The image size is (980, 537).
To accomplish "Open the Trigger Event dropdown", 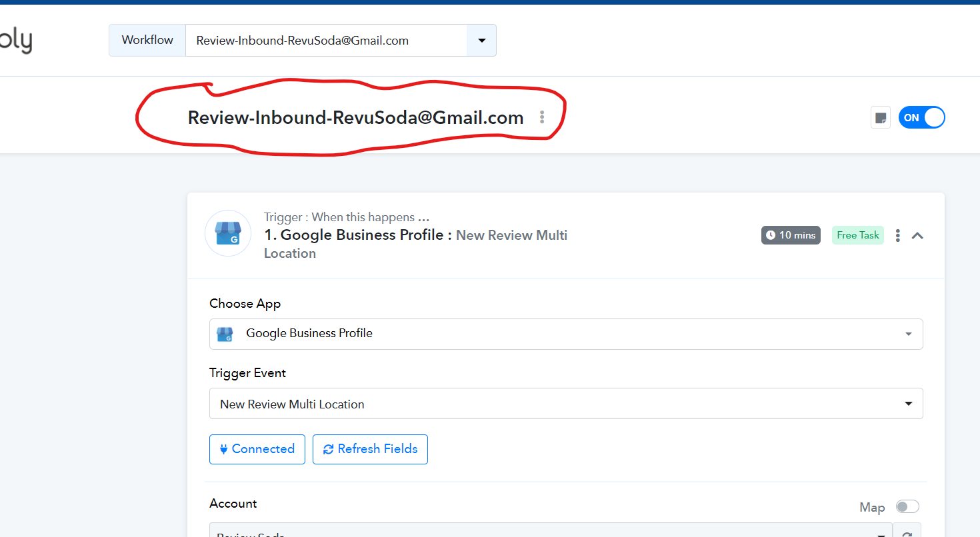I will pos(566,404).
